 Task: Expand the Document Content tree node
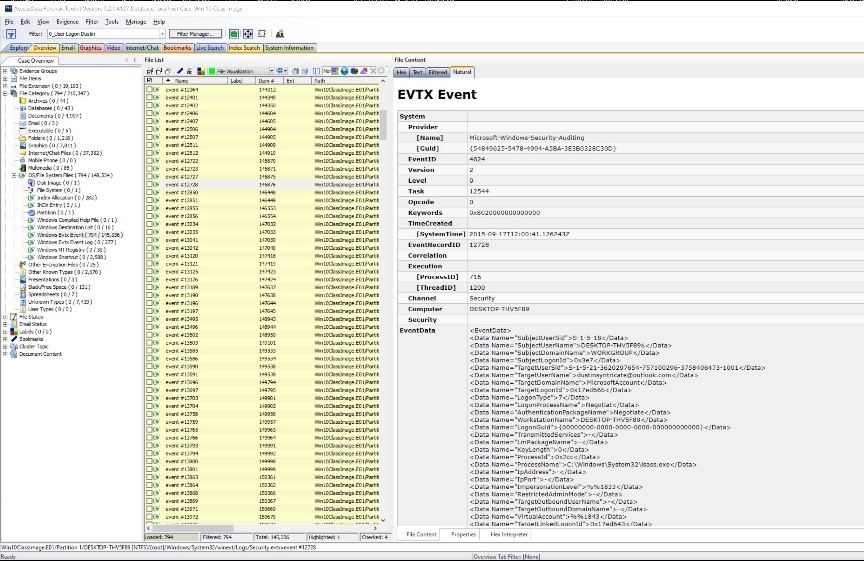[x=5, y=354]
